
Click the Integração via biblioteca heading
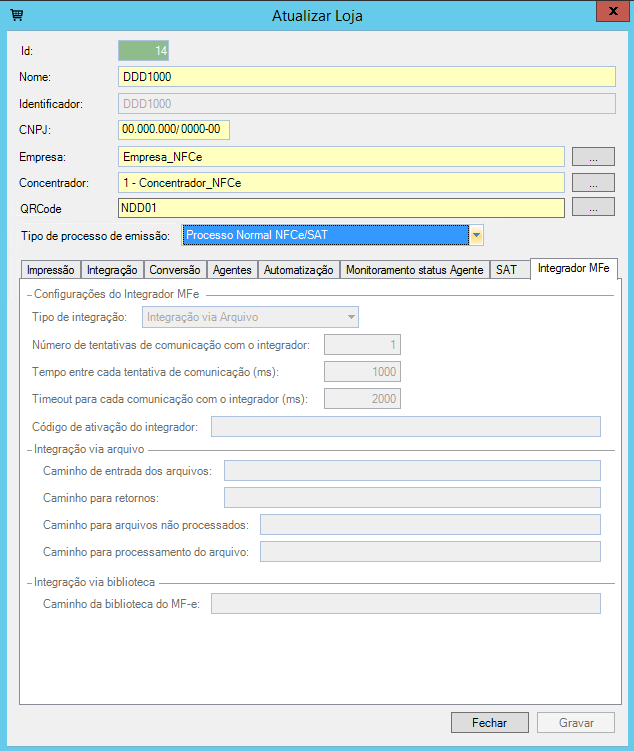(94, 582)
